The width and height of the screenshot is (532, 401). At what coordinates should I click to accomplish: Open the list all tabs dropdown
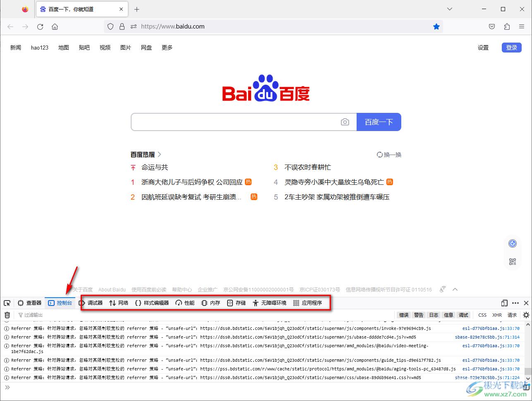click(450, 9)
